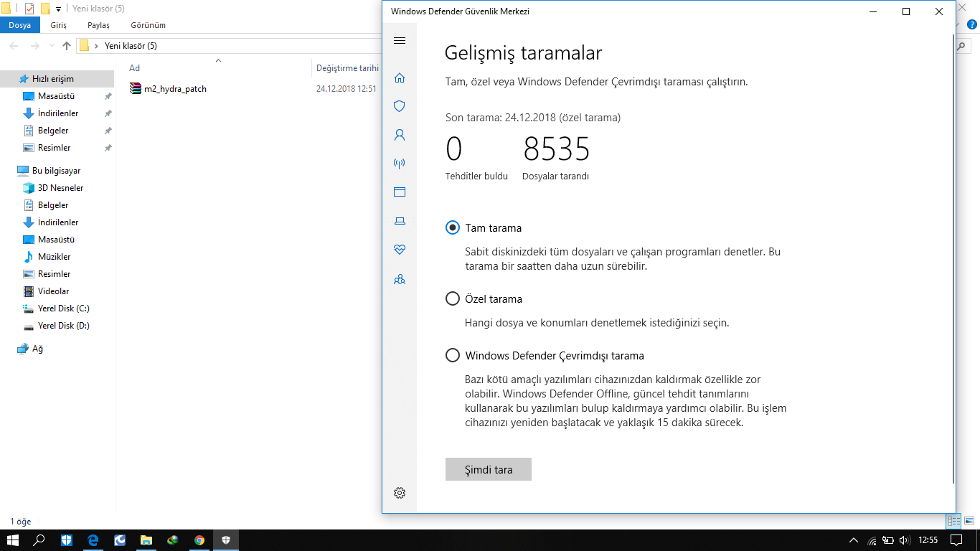Click the taskbar clock showing 12:55
The height and width of the screenshot is (551, 980).
[x=928, y=540]
